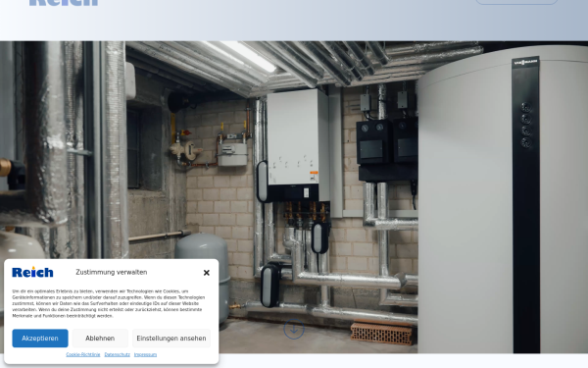Click the Reich logo in cookie dialog
The height and width of the screenshot is (368, 588).
(32, 272)
